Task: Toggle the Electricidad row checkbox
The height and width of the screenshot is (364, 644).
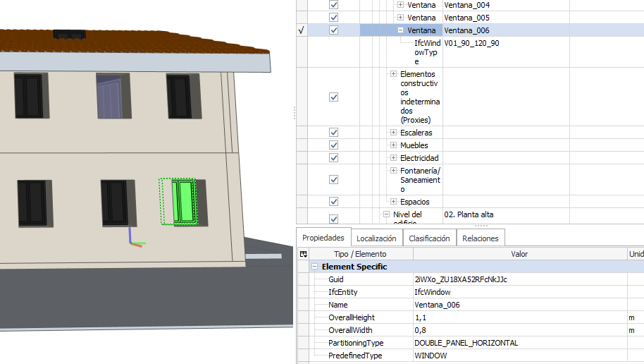Action: coord(334,158)
